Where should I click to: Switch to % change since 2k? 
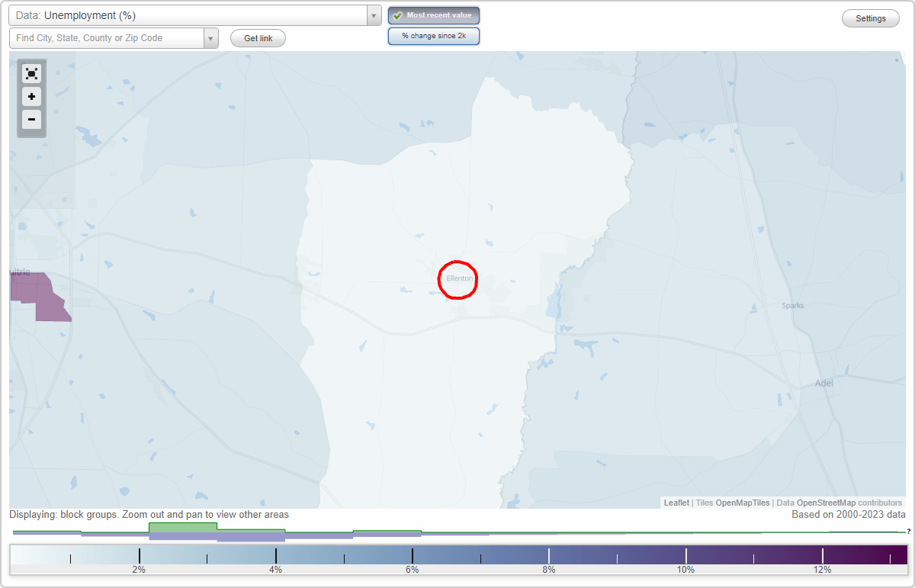tap(434, 36)
